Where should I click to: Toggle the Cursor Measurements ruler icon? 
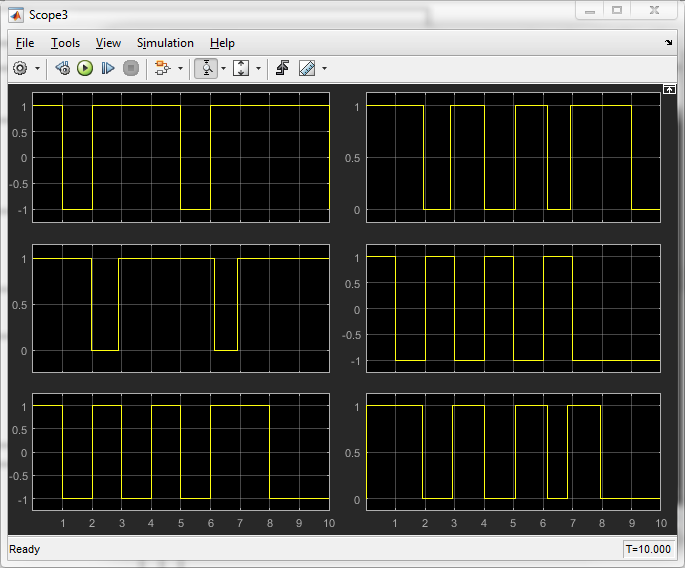pos(306,68)
